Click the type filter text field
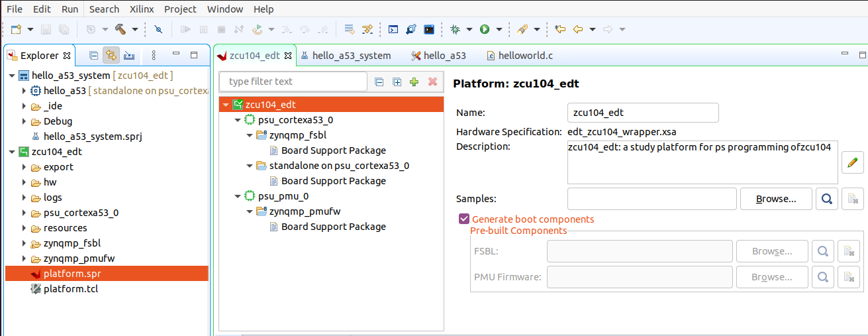The height and width of the screenshot is (336, 868). [293, 82]
